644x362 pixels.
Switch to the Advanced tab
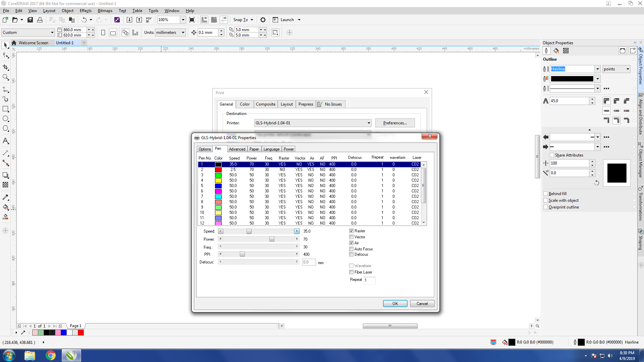(x=237, y=149)
